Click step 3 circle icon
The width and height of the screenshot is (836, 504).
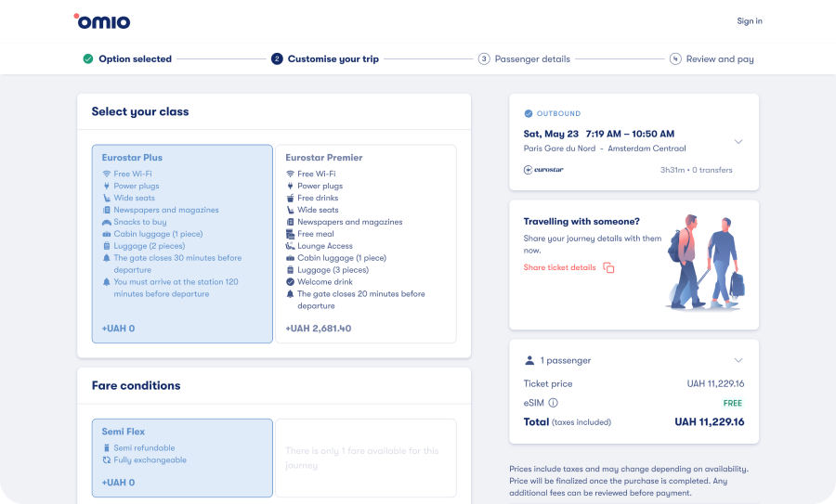[x=484, y=58]
